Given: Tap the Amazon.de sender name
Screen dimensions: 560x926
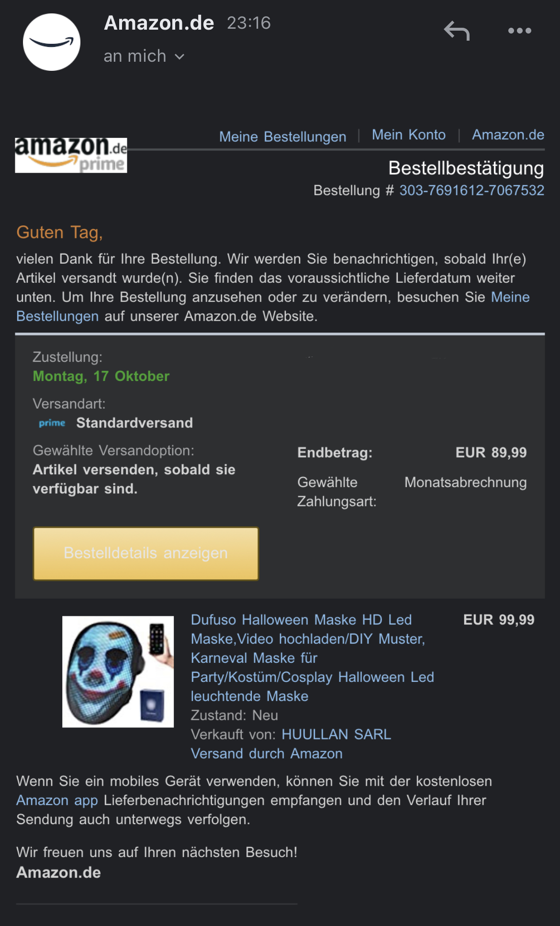Looking at the screenshot, I should click(159, 23).
